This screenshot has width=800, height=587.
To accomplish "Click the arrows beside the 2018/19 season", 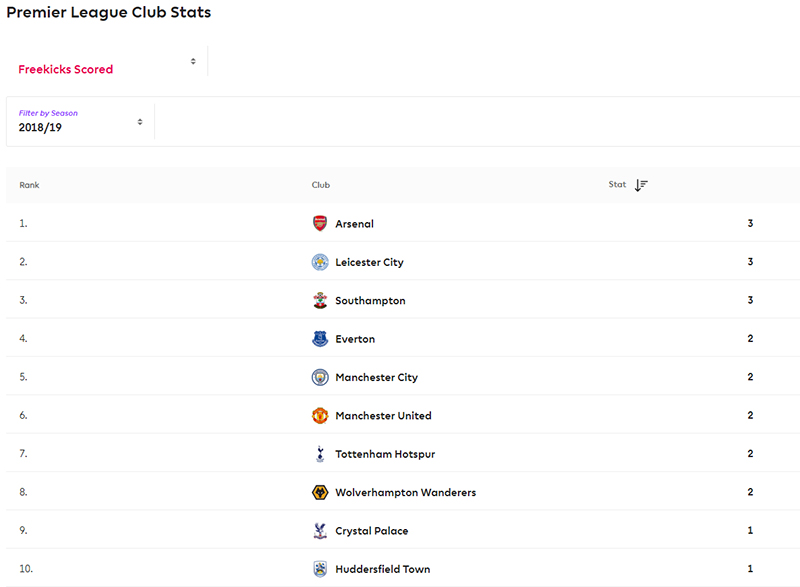I will click(x=140, y=122).
